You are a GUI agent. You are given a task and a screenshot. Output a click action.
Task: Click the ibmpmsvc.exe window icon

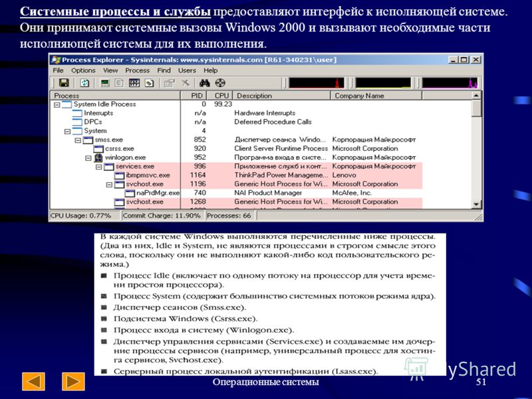coord(120,176)
